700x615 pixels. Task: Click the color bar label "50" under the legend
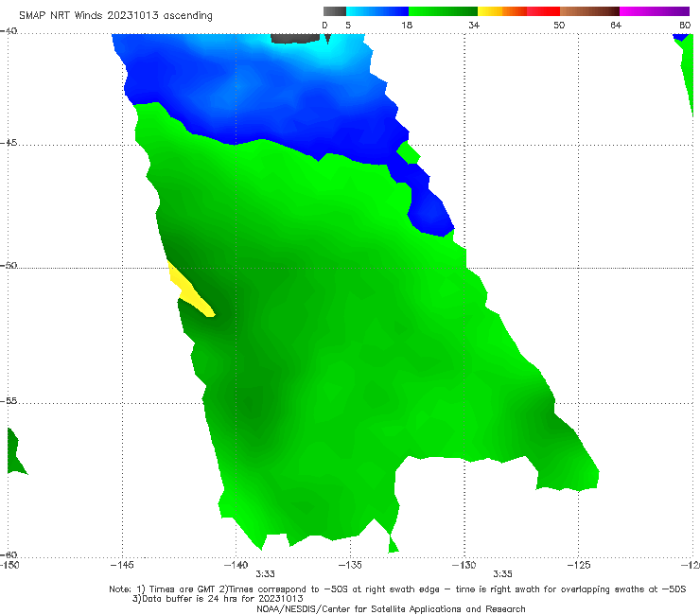coord(559,25)
